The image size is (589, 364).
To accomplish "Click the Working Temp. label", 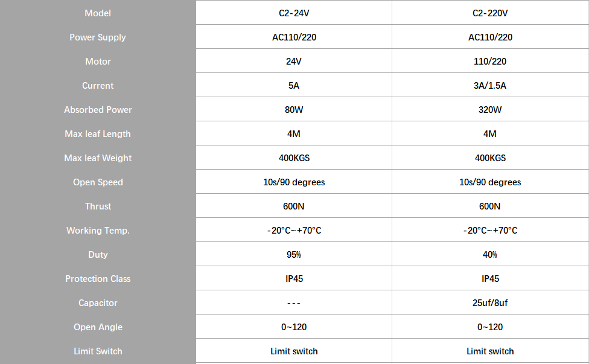I will pyautogui.click(x=98, y=231).
